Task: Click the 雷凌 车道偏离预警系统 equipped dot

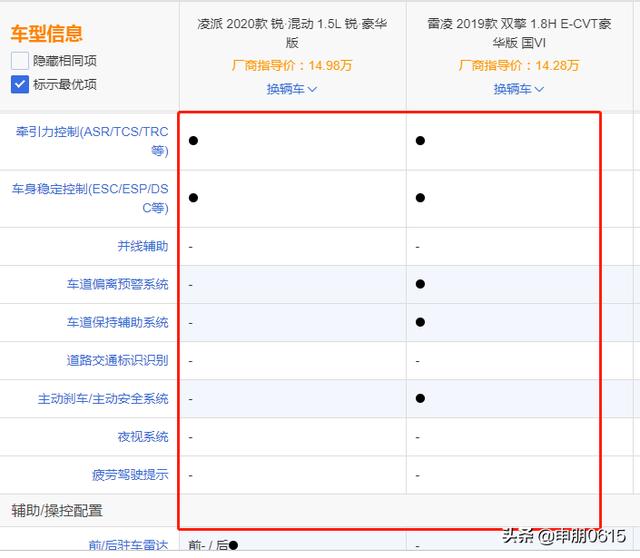Action: tap(420, 284)
